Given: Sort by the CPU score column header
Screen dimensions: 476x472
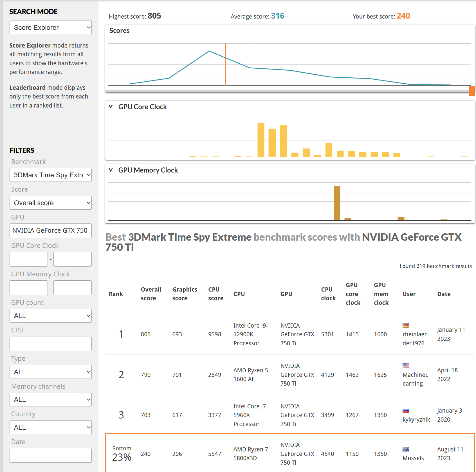Looking at the screenshot, I should (x=216, y=294).
